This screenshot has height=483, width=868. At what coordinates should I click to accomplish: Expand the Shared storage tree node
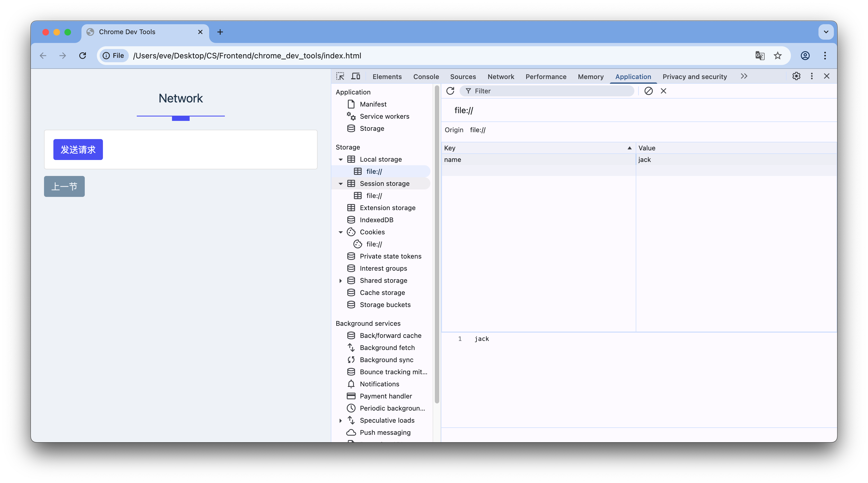pyautogui.click(x=341, y=281)
